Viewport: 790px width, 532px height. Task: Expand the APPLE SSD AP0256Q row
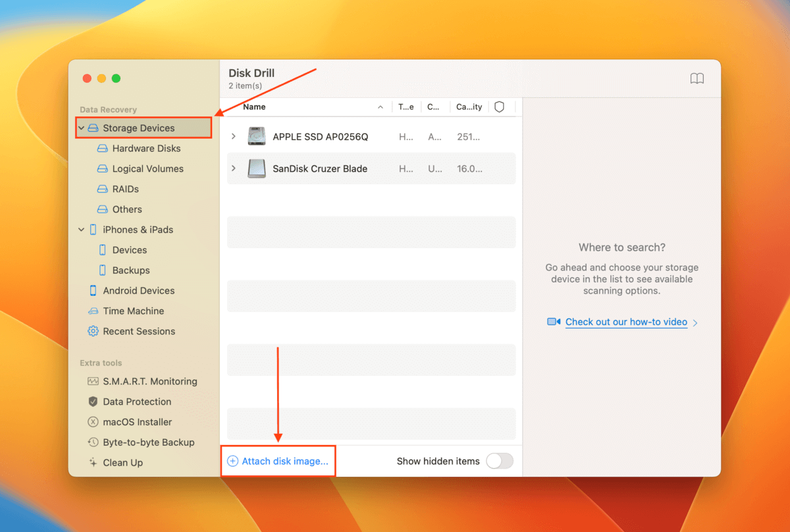tap(233, 136)
